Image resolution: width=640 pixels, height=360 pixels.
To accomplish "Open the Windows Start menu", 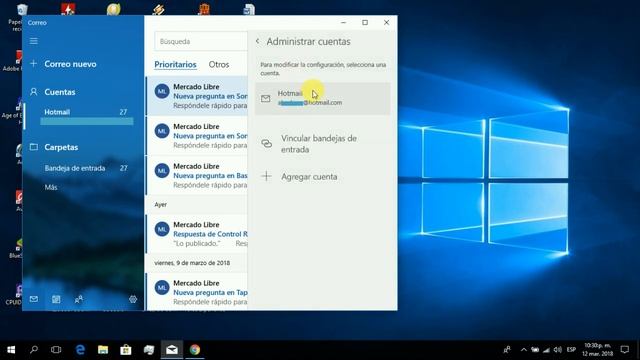I will (11, 350).
